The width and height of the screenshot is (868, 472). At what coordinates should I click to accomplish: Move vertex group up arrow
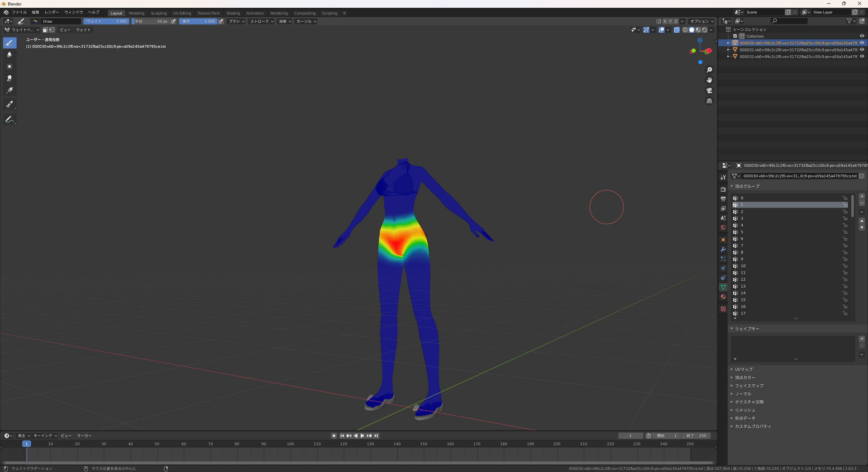[862, 221]
